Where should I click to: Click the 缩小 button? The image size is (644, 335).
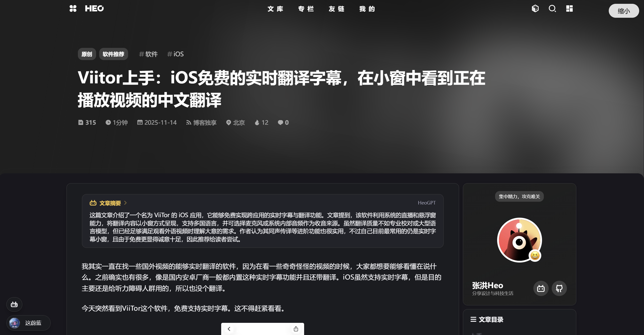(624, 11)
